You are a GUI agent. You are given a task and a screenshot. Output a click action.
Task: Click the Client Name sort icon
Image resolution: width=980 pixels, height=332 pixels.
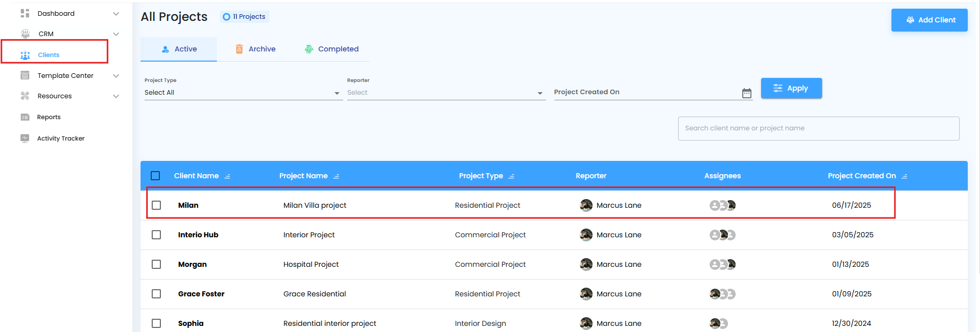(228, 176)
